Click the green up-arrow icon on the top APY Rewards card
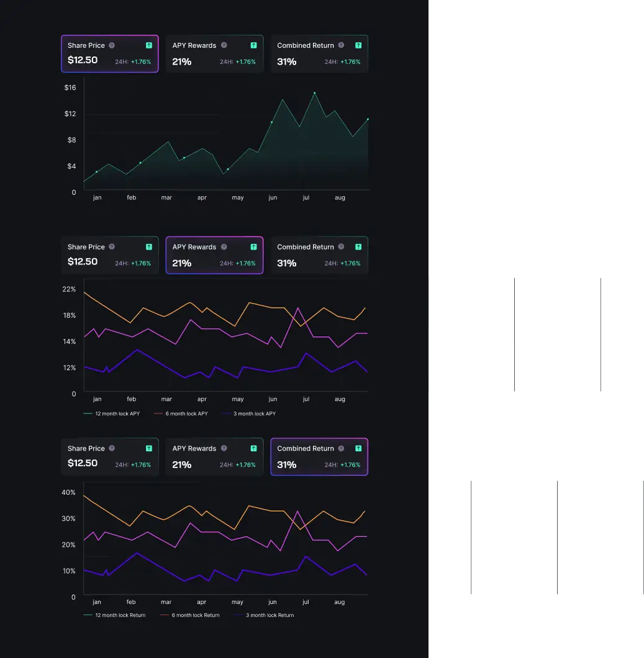The height and width of the screenshot is (658, 644). (x=253, y=45)
